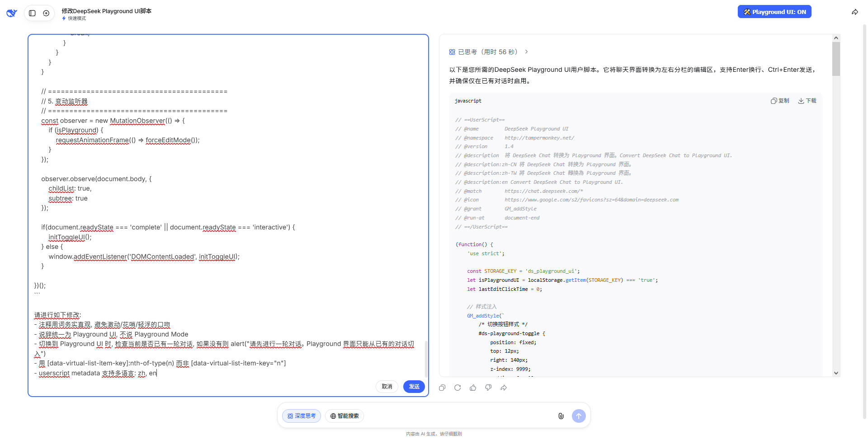Give the response a thumbs up
This screenshot has width=868, height=439.
pos(473,388)
